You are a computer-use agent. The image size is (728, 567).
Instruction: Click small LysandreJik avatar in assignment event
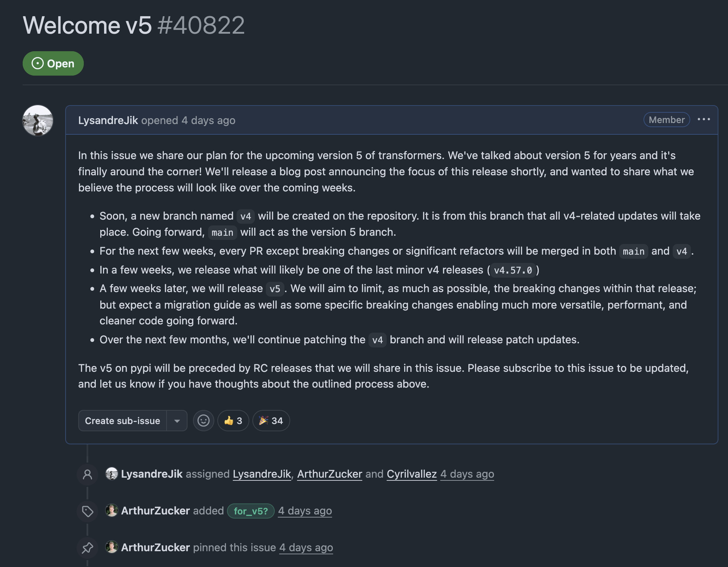112,474
